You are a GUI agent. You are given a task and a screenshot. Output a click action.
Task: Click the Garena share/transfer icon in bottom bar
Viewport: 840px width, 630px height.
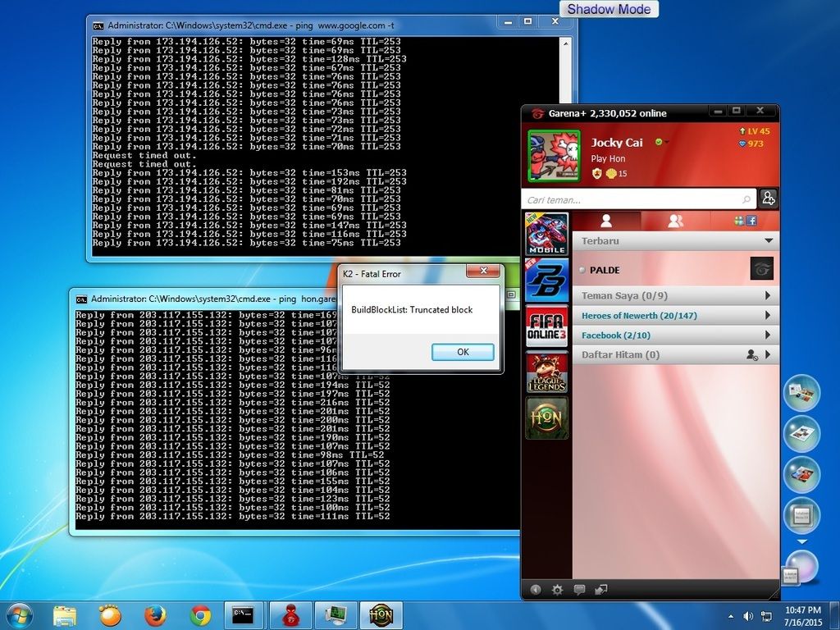point(601,590)
